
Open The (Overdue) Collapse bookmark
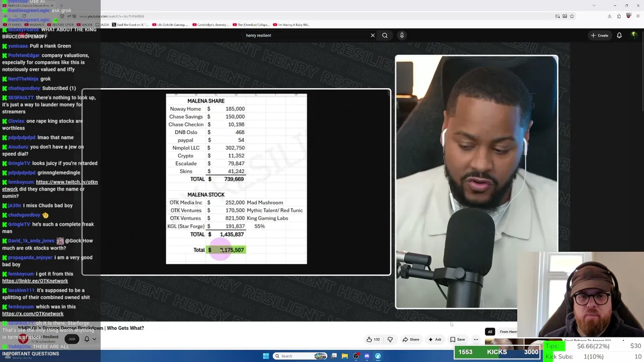coord(251,25)
